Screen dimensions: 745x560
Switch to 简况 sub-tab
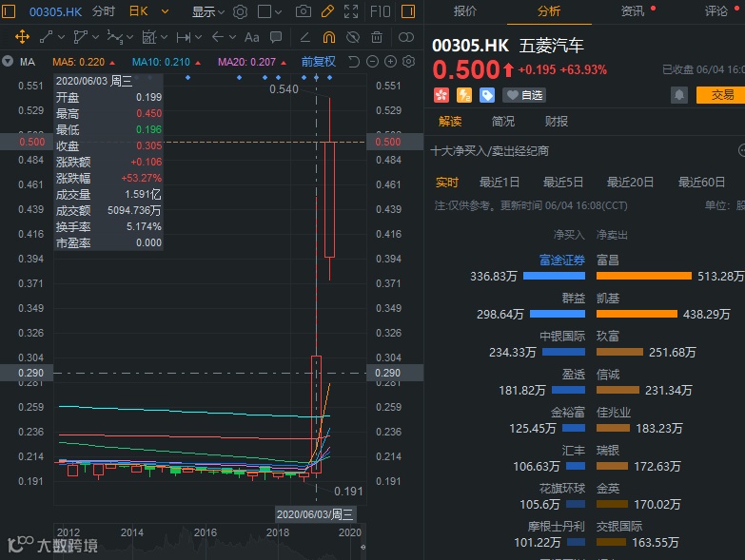[x=502, y=122]
